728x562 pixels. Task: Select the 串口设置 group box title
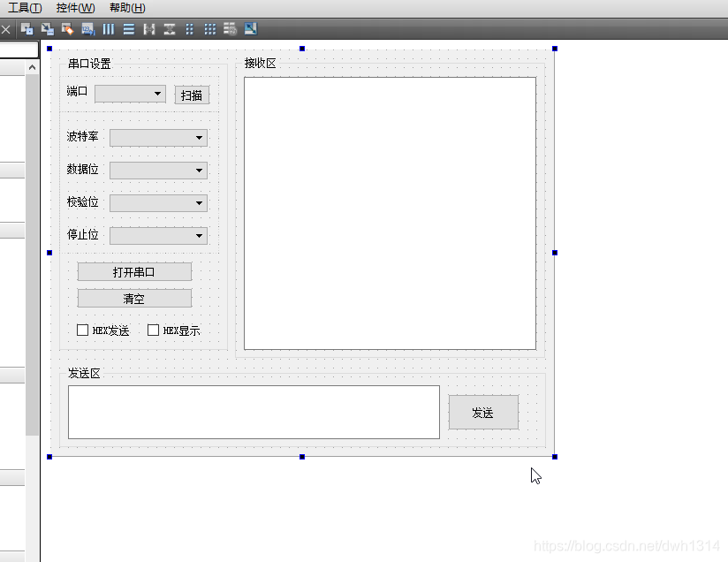pyautogui.click(x=89, y=64)
